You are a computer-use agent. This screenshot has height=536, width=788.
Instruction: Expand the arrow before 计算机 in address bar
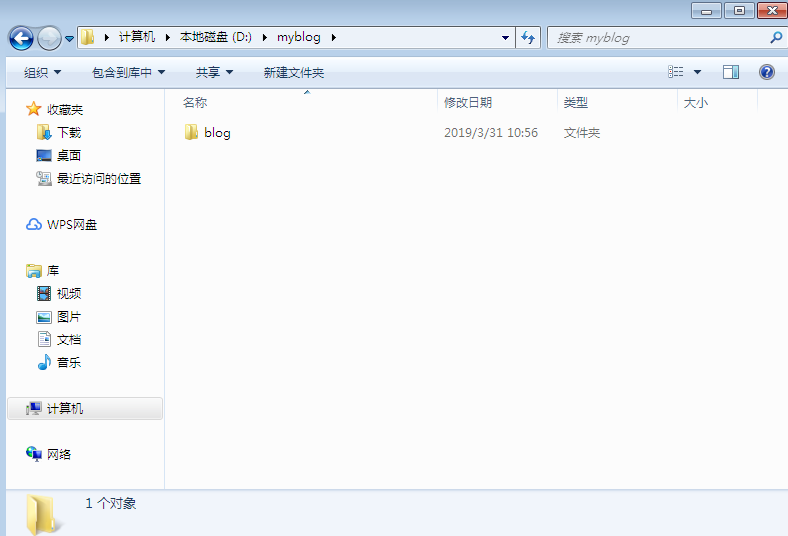point(107,37)
